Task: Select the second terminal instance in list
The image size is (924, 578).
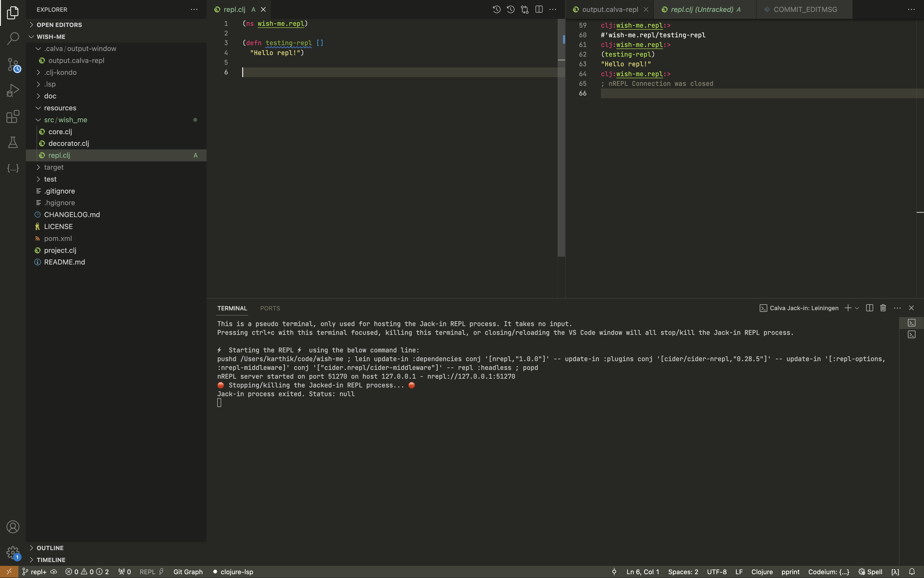Action: 911,335
